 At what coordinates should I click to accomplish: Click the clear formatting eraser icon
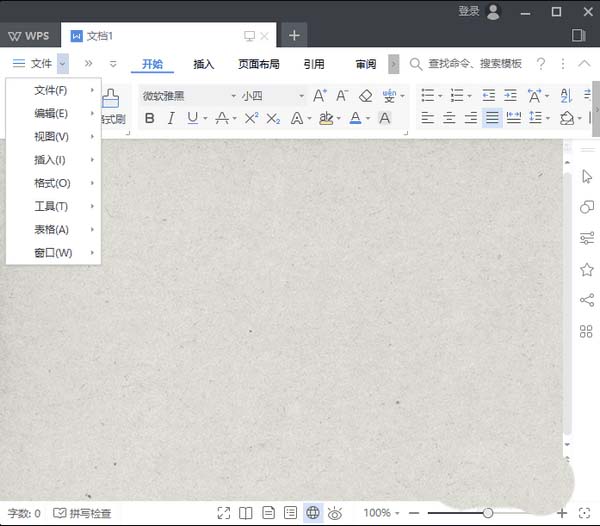point(365,96)
